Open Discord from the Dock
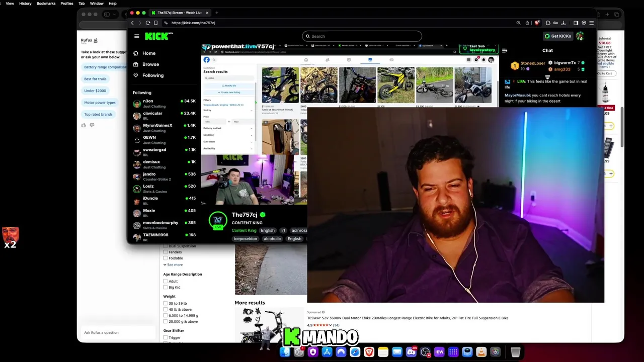 411,352
